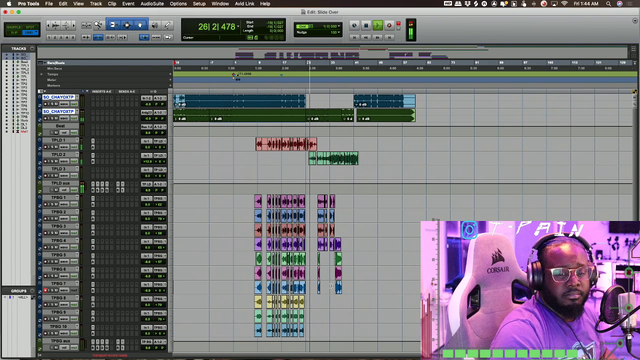
Task: Click first insert slot on TPLD 1
Action: (x=93, y=141)
